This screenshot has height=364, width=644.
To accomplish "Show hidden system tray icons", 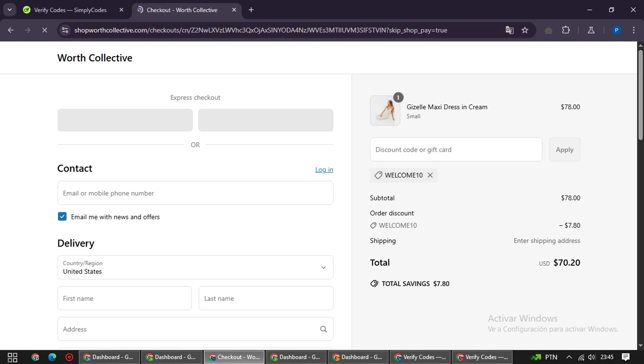I will [569, 357].
